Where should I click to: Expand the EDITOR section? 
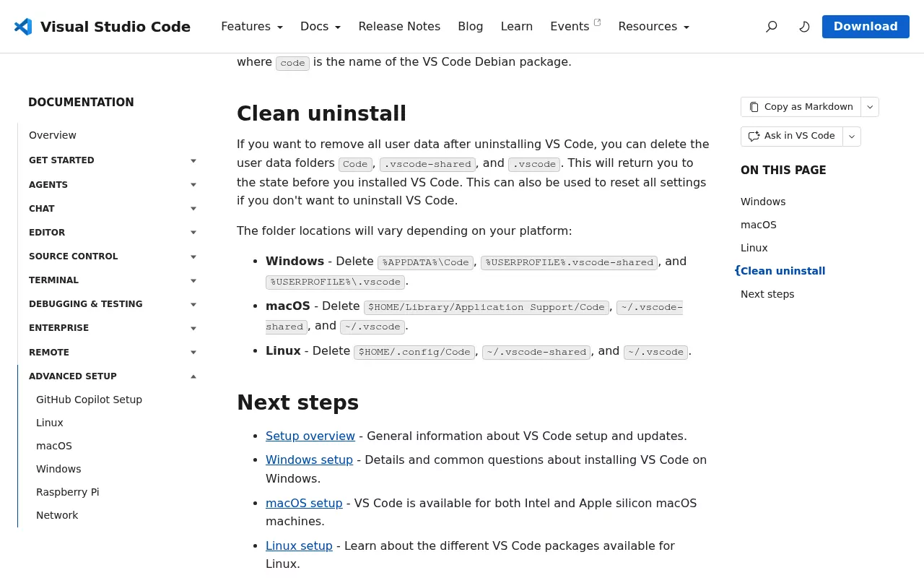tap(113, 233)
